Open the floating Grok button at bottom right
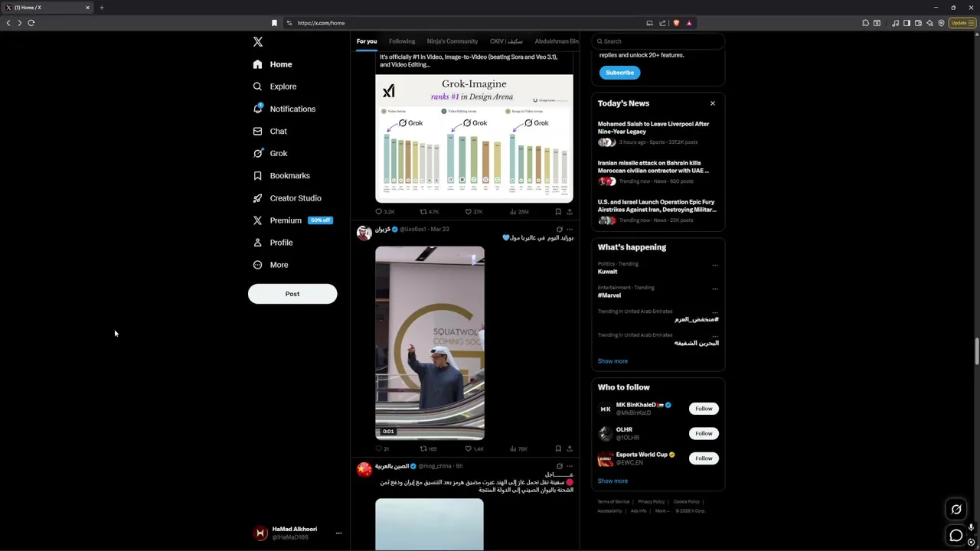The width and height of the screenshot is (980, 551). click(956, 510)
